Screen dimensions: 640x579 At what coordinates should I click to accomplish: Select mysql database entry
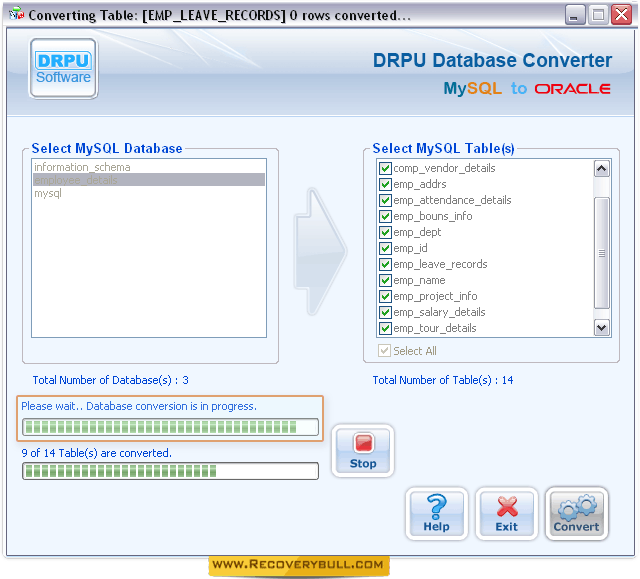[149, 193]
